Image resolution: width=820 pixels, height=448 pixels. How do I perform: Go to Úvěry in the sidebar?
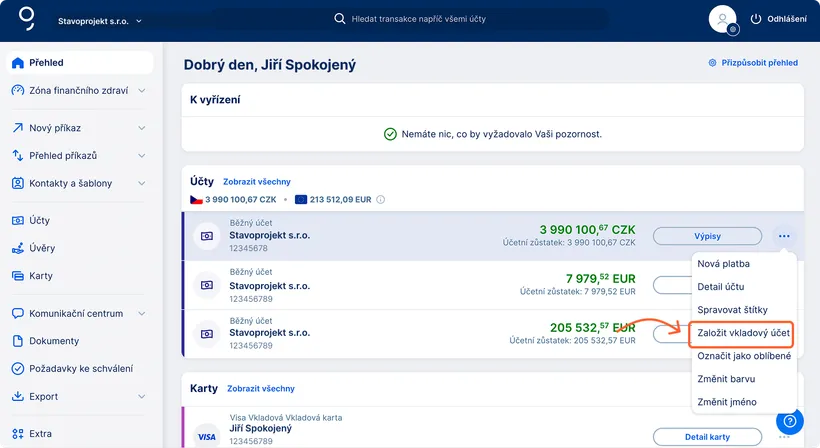[42, 248]
